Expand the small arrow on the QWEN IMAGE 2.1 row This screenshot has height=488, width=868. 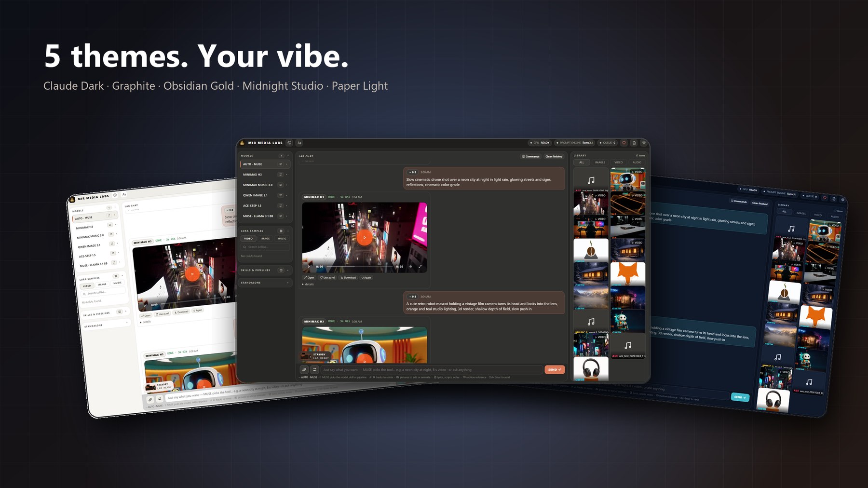pos(287,195)
